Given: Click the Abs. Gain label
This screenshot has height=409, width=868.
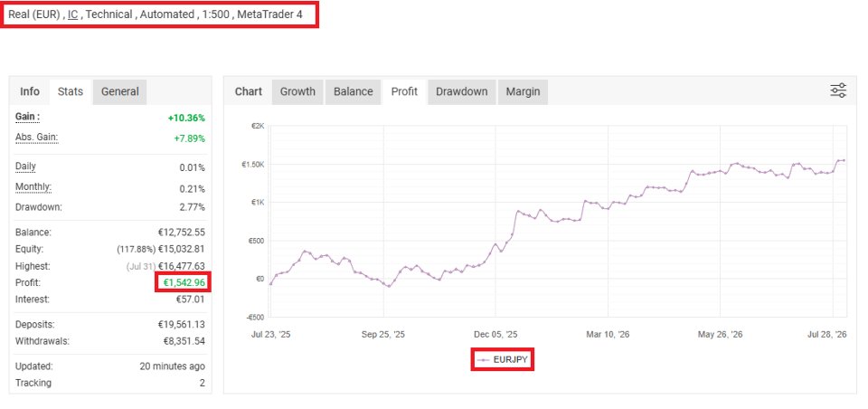Looking at the screenshot, I should pos(36,138).
